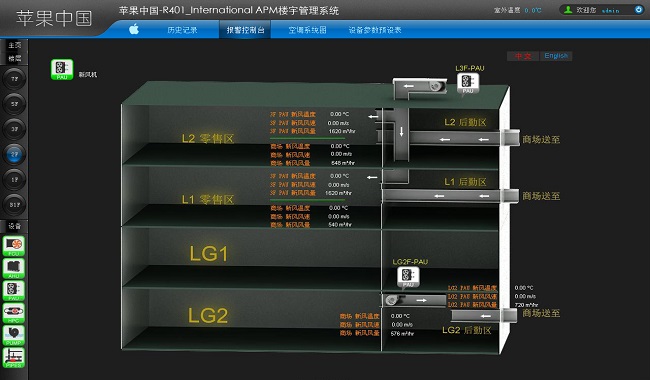Open the 历史记录 tab

pyautogui.click(x=182, y=30)
